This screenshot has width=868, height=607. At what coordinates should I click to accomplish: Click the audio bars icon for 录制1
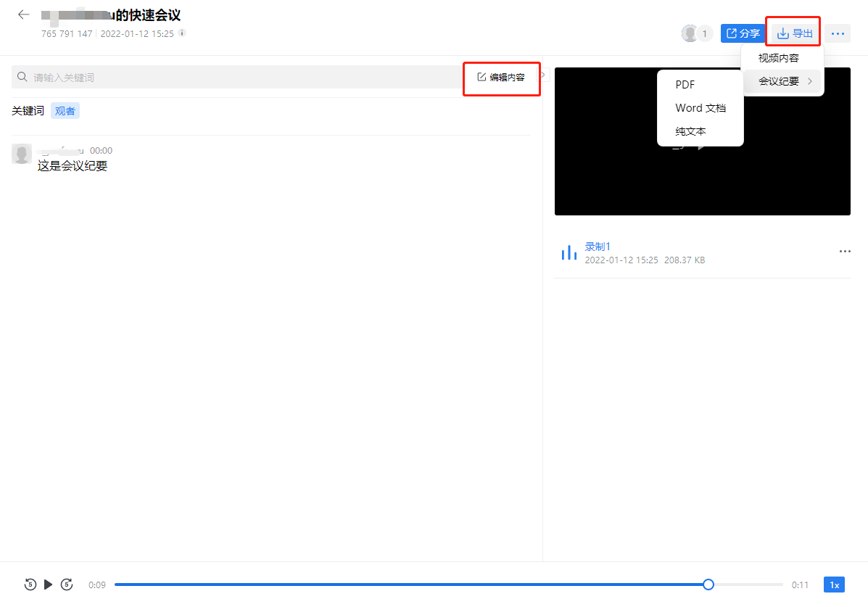pyautogui.click(x=569, y=253)
